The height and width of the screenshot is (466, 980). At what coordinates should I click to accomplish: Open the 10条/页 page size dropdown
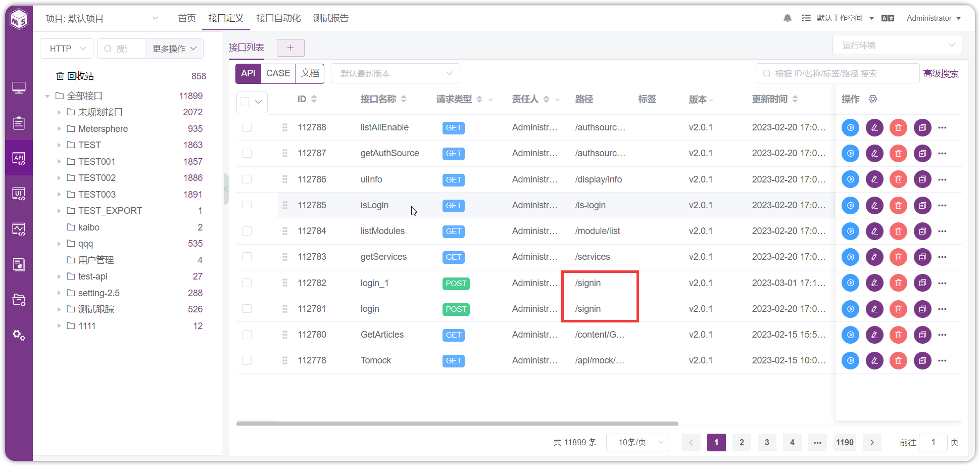pos(638,442)
